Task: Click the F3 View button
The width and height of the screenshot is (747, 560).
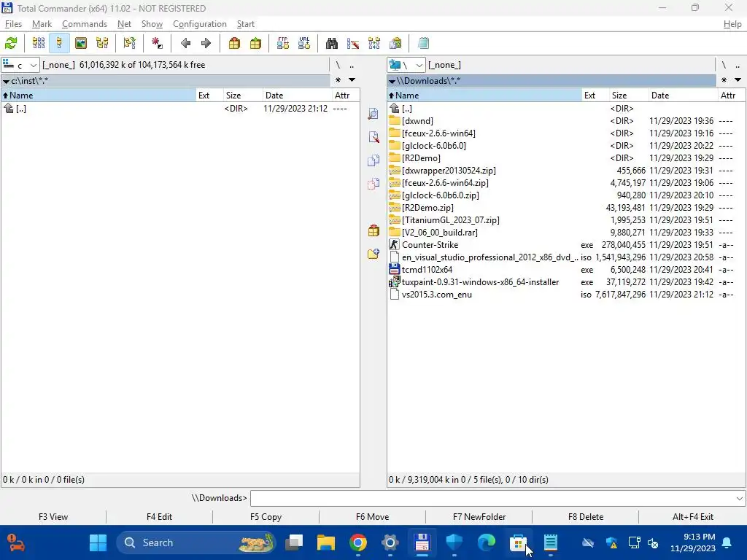Action: click(53, 517)
